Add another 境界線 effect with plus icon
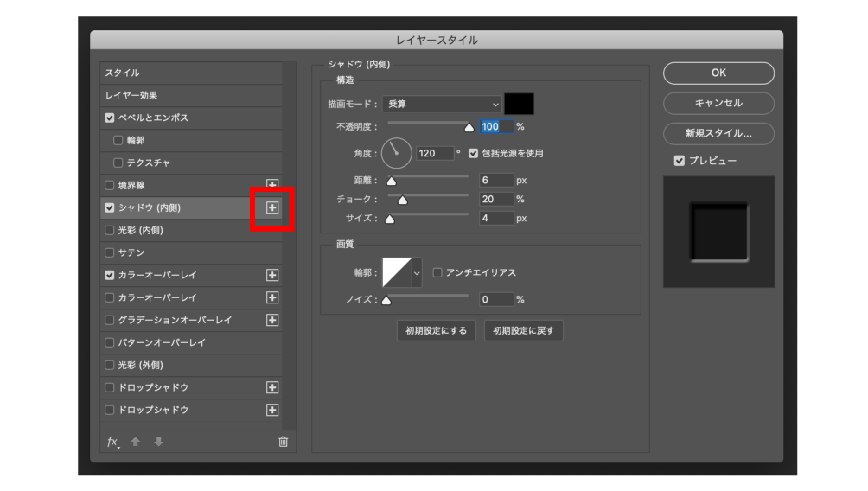 coord(271,184)
